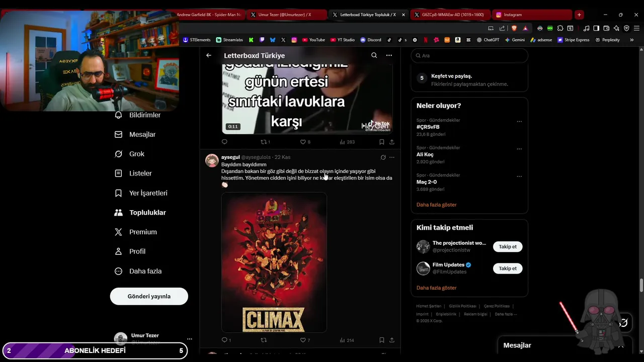This screenshot has height=362, width=644.
Task: Open Topluluklar in the sidebar
Action: pos(140,213)
